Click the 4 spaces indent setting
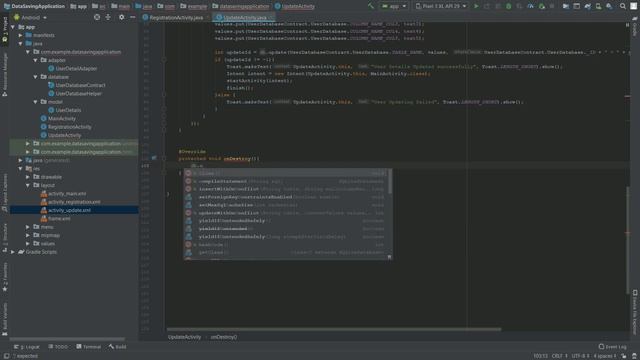Image resolution: width=640 pixels, height=360 pixels. [604, 356]
